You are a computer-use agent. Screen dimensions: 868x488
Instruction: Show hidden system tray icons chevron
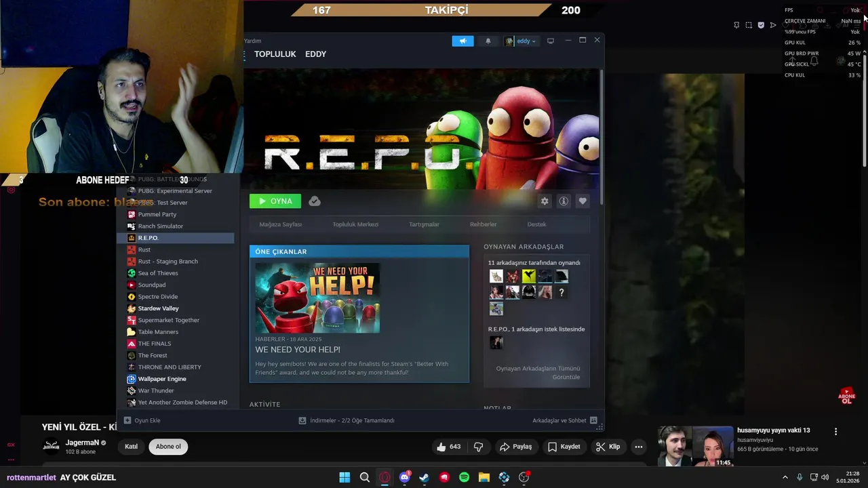[x=785, y=477]
